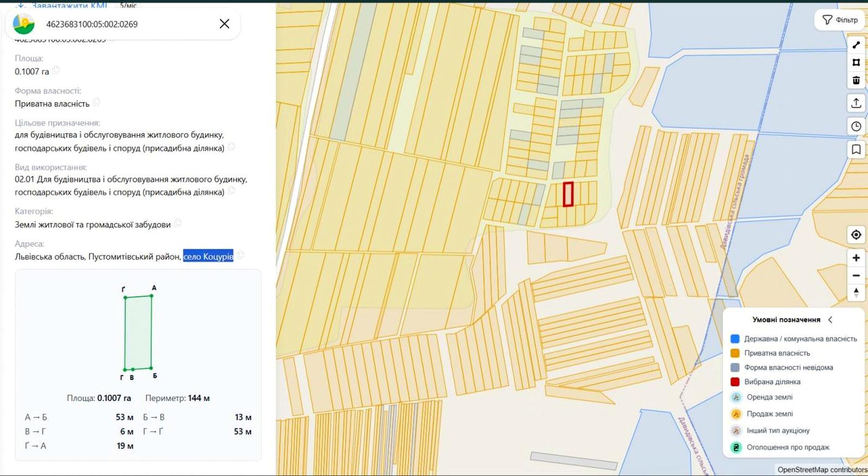The height and width of the screenshot is (476, 868).
Task: Click the red selected parcel on map
Action: tap(568, 194)
